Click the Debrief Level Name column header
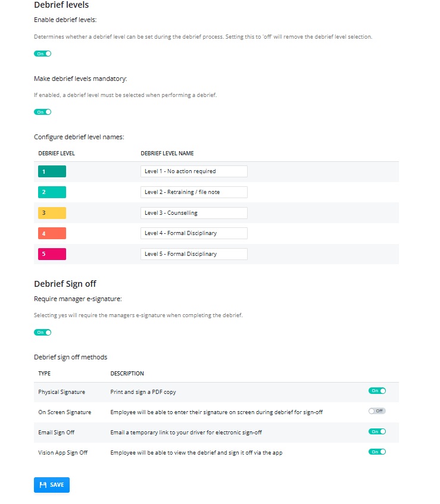The width and height of the screenshot is (440, 504). [x=167, y=154]
